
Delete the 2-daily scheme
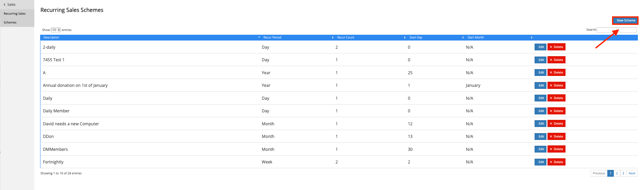tap(556, 47)
